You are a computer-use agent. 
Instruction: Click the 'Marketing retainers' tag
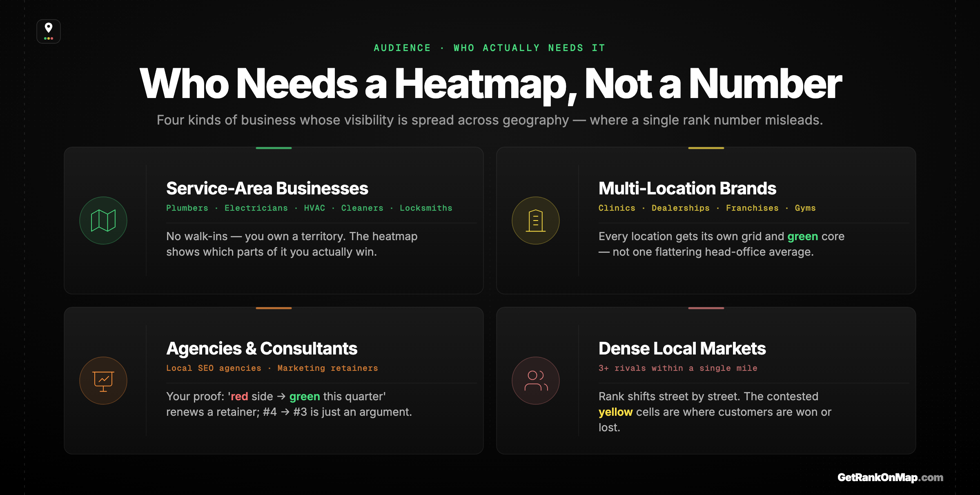click(x=327, y=368)
